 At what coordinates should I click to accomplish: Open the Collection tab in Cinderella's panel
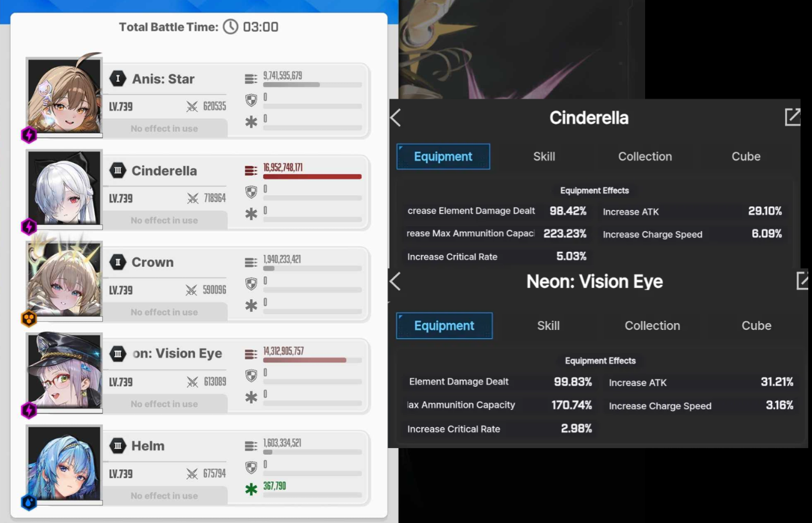tap(645, 156)
